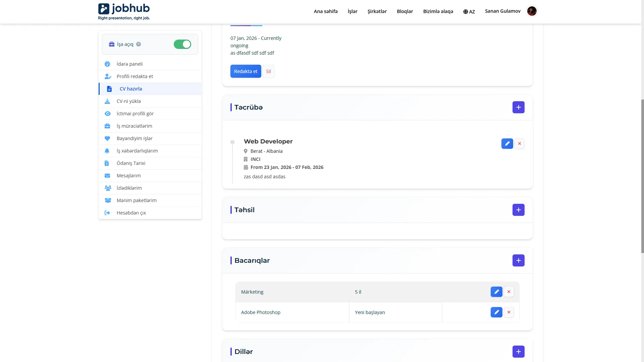The height and width of the screenshot is (362, 644).
Task: Add a new Dillər language
Action: point(518,352)
